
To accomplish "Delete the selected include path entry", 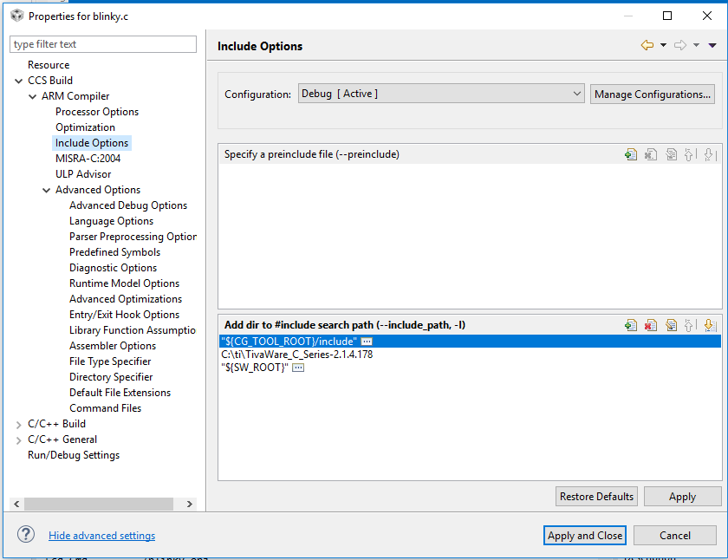I will pos(651,324).
